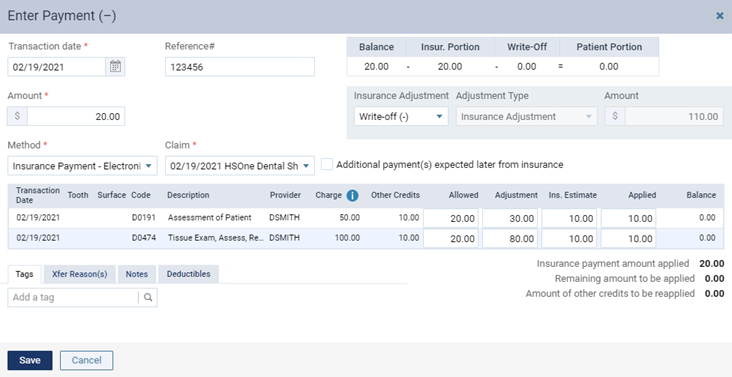Image resolution: width=732 pixels, height=377 pixels.
Task: Click DSMITH provider in D0474 row
Action: pos(283,238)
